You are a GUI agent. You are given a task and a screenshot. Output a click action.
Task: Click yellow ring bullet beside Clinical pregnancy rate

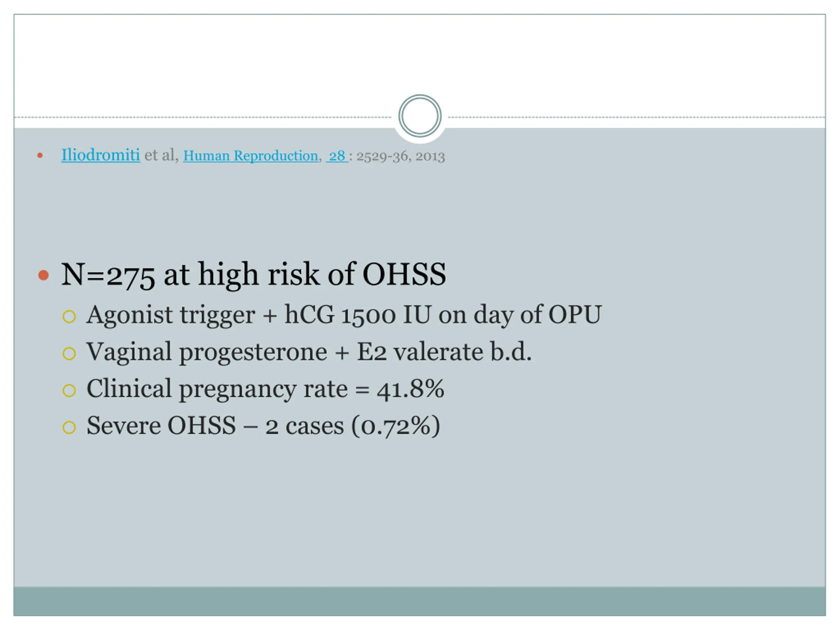(69, 390)
